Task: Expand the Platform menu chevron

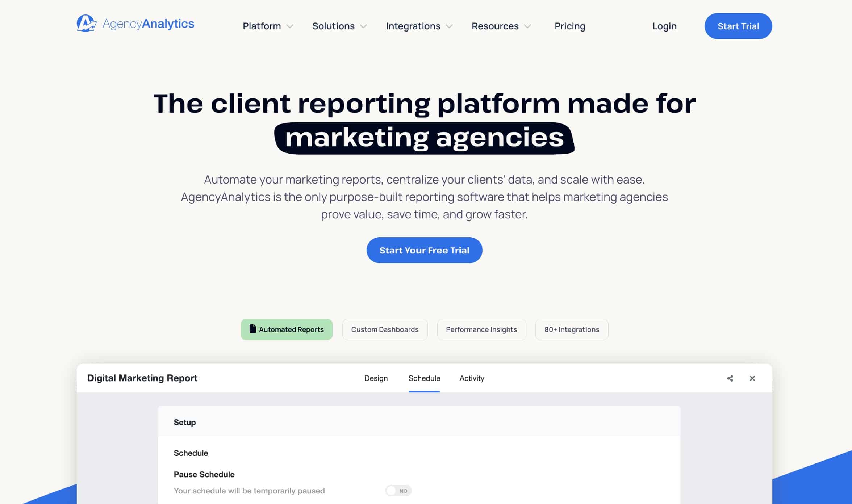Action: [x=290, y=26]
